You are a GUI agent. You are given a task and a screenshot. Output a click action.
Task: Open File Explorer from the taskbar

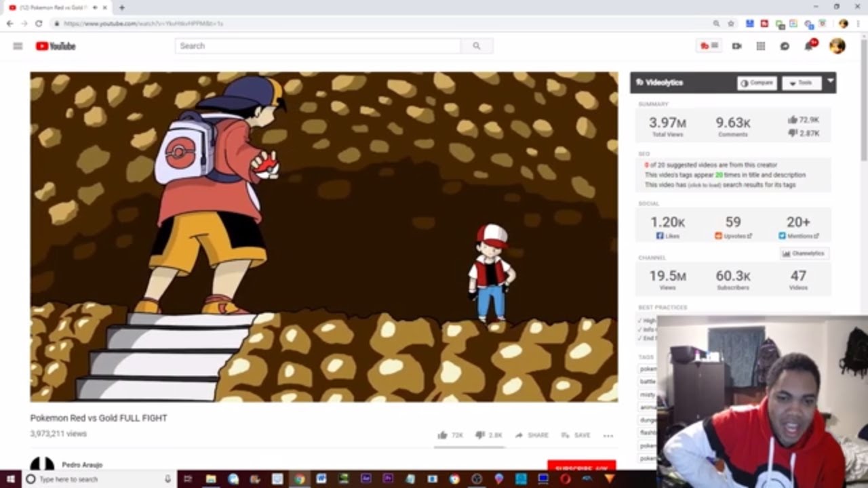[x=211, y=479]
